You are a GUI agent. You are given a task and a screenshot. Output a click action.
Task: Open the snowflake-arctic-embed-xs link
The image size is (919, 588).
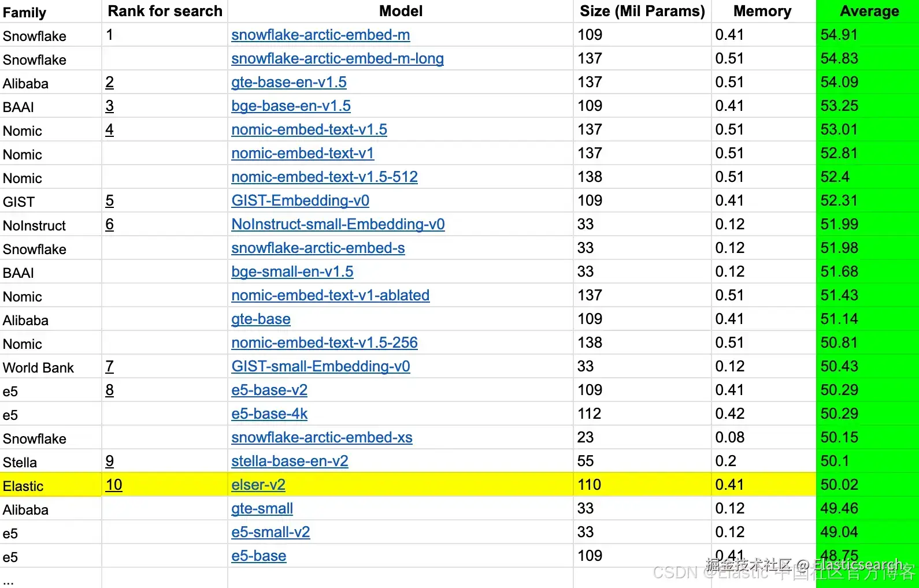(322, 438)
